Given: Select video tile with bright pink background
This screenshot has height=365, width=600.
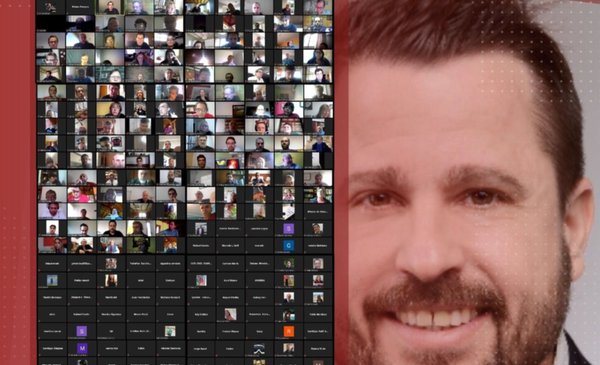Looking at the screenshot, I should point(289,109).
